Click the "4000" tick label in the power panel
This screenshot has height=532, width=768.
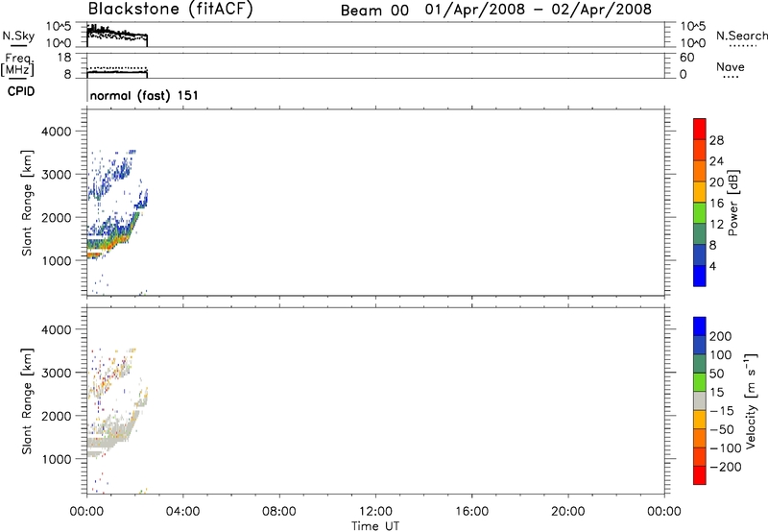click(x=56, y=132)
